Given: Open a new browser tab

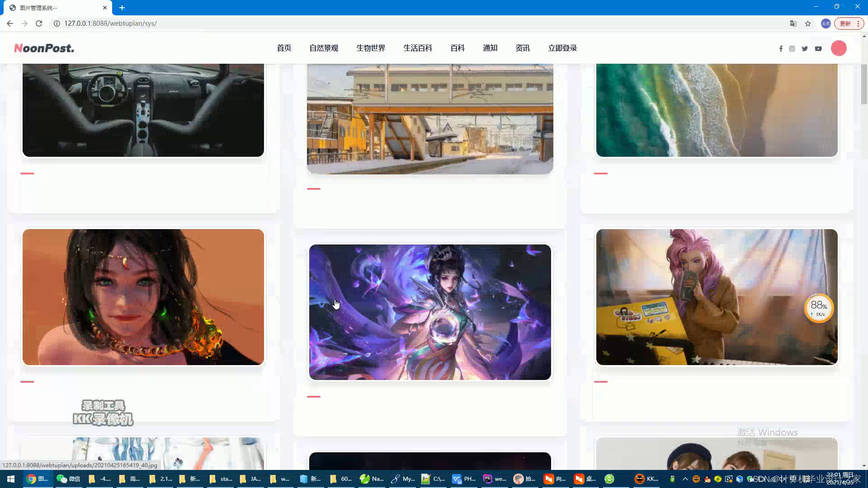Looking at the screenshot, I should [x=122, y=8].
